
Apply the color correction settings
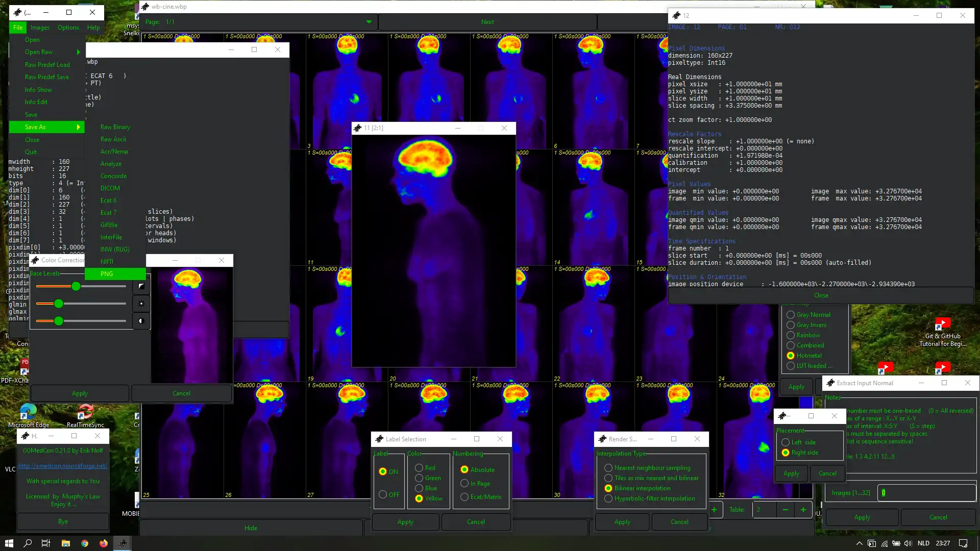point(80,393)
